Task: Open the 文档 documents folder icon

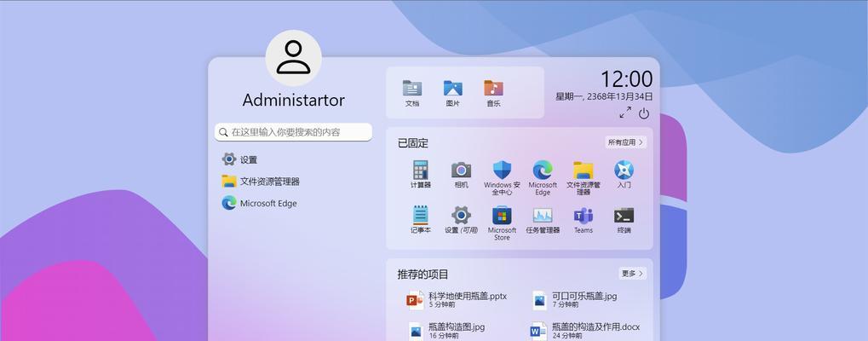Action: 412,88
